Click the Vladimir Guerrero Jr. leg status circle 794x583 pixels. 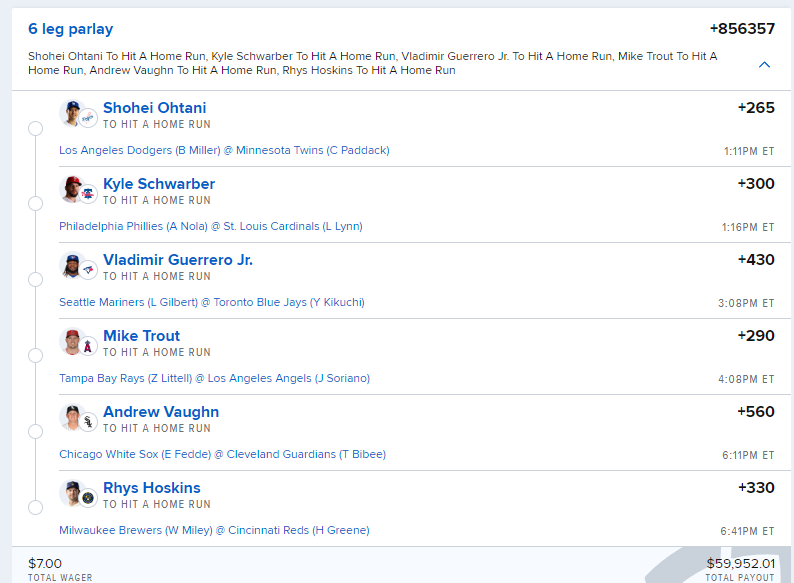pyautogui.click(x=35, y=280)
